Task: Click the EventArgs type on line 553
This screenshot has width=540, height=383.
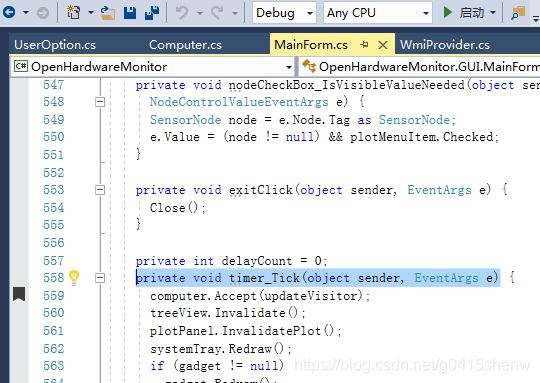Action: click(x=439, y=190)
